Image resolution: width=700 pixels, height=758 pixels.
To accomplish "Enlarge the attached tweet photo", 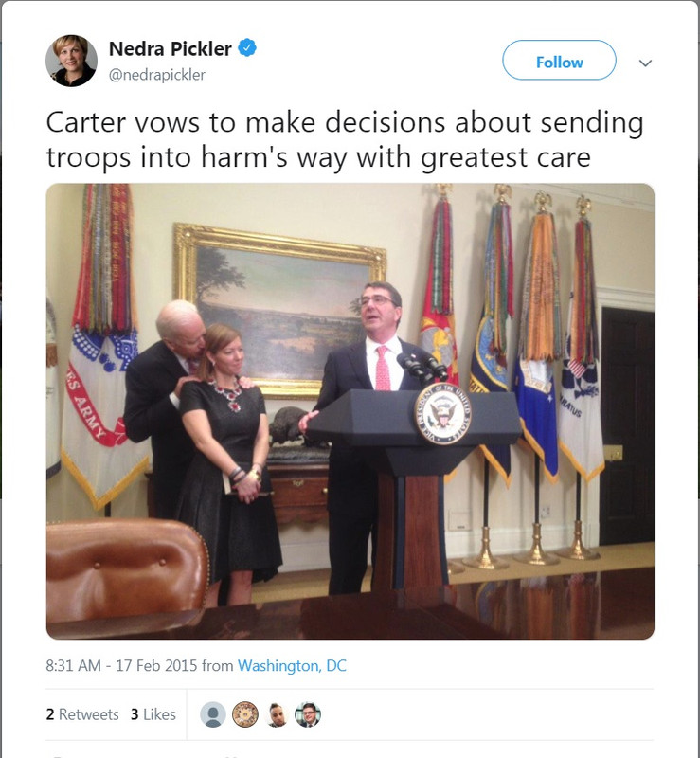I will click(x=350, y=411).
